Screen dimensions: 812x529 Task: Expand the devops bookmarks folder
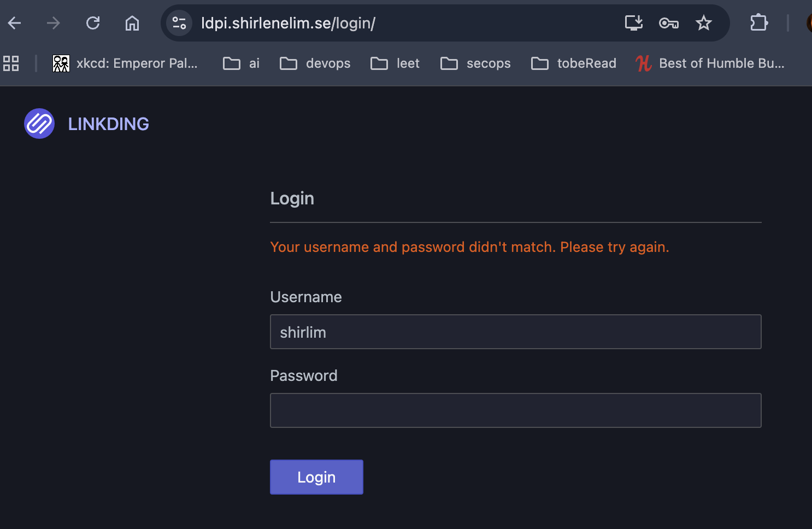coord(315,63)
